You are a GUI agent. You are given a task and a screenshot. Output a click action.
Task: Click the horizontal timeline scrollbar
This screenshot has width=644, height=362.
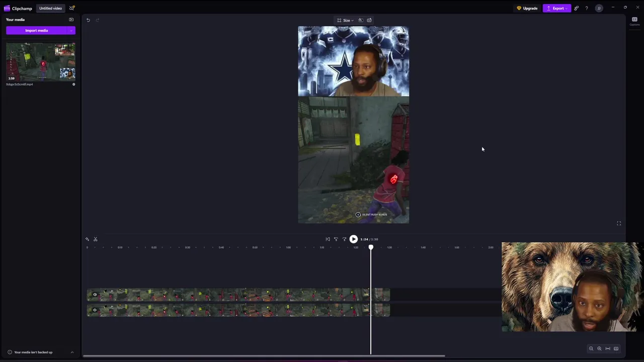click(264, 356)
